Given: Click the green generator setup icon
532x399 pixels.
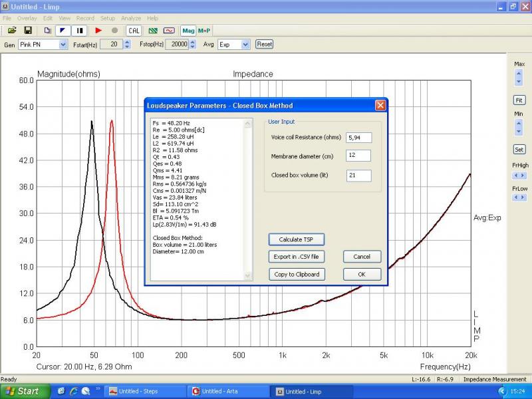Looking at the screenshot, I should click(153, 31).
